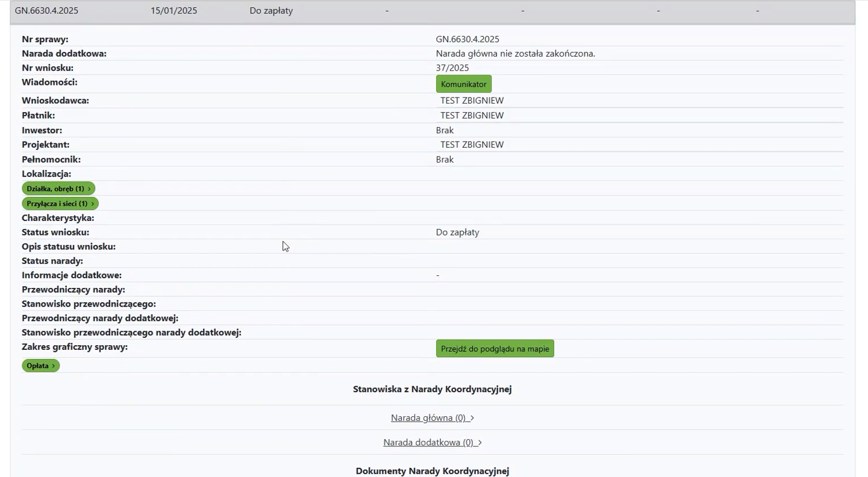This screenshot has height=477, width=868.
Task: Click the Stanowiska z Narady Koordynacyjnej heading
Action: (432, 389)
